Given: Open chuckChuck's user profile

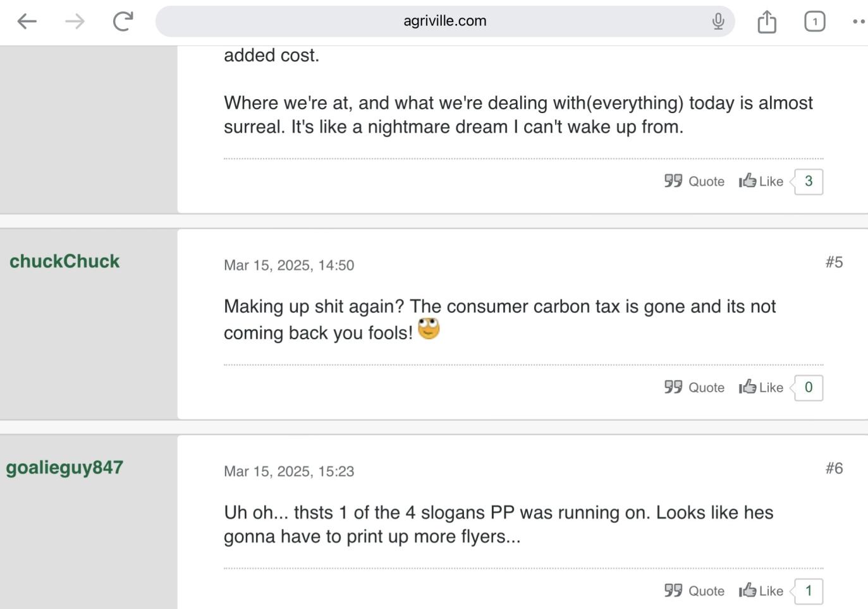Looking at the screenshot, I should [64, 262].
